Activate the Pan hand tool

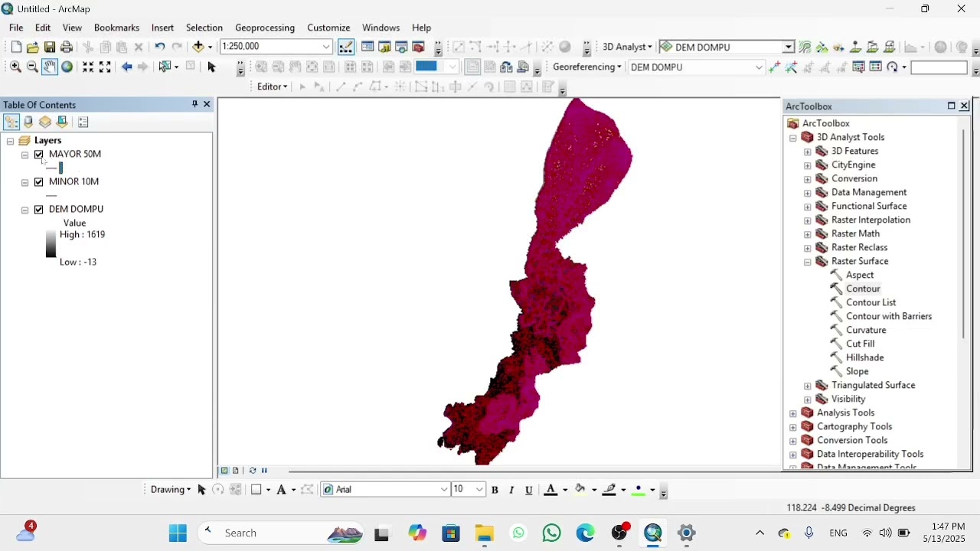49,67
